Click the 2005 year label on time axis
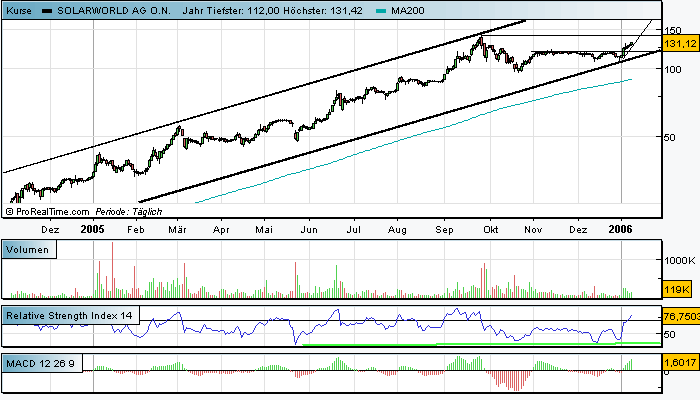700x400 pixels. [x=92, y=229]
